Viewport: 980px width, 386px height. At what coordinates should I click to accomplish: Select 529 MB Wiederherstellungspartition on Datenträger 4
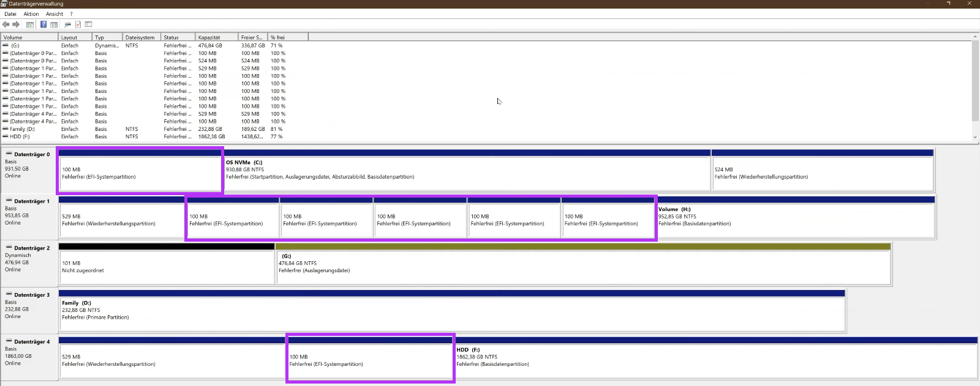172,357
